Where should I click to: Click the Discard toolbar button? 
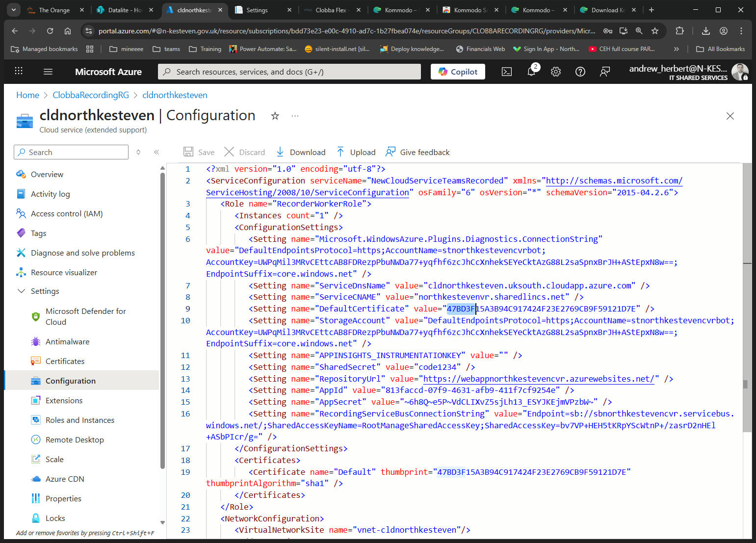(245, 152)
